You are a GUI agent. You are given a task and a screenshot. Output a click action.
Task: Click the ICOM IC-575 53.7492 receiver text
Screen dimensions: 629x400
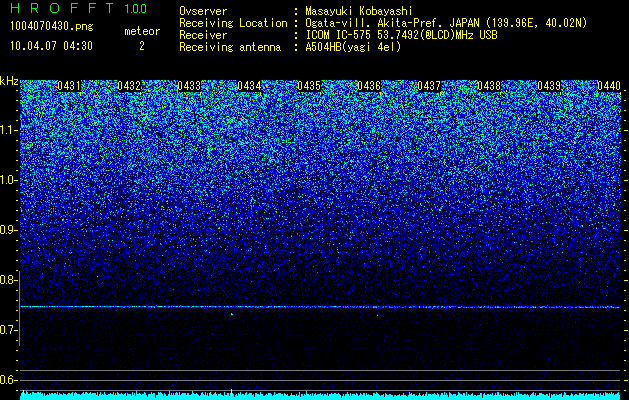[x=401, y=35]
